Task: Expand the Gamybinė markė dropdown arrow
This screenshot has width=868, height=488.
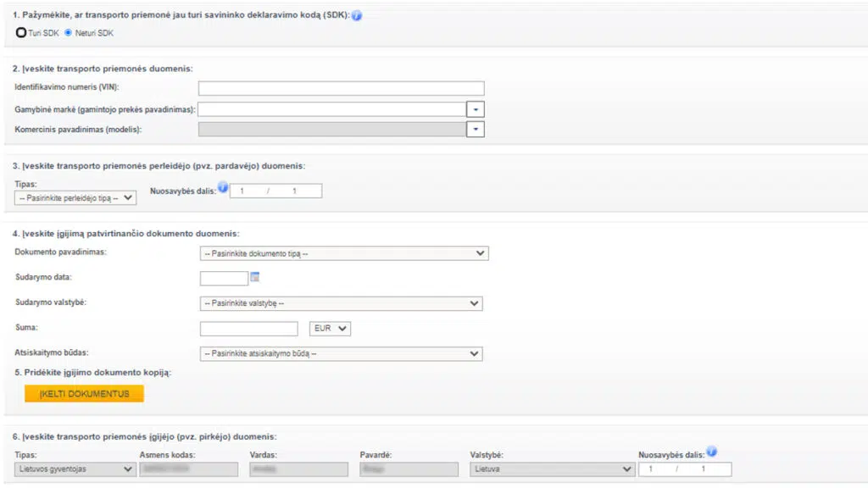Action: click(476, 109)
